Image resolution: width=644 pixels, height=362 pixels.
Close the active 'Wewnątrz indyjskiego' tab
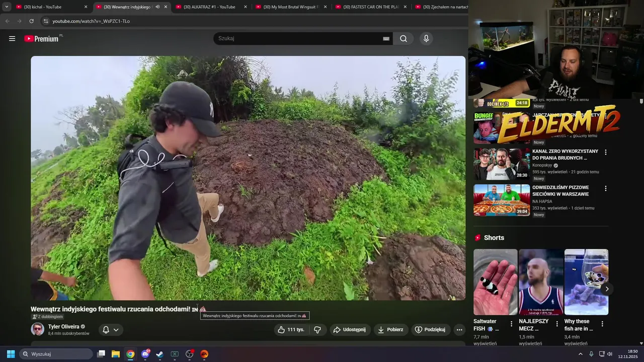point(166,7)
